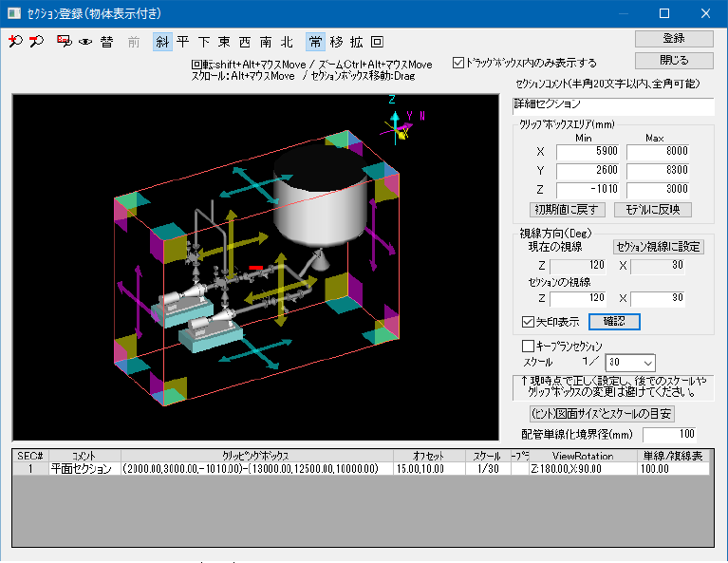Viewport: 728px width, 563px height.
Task: Click the app icon in title bar
Action: pos(14,13)
